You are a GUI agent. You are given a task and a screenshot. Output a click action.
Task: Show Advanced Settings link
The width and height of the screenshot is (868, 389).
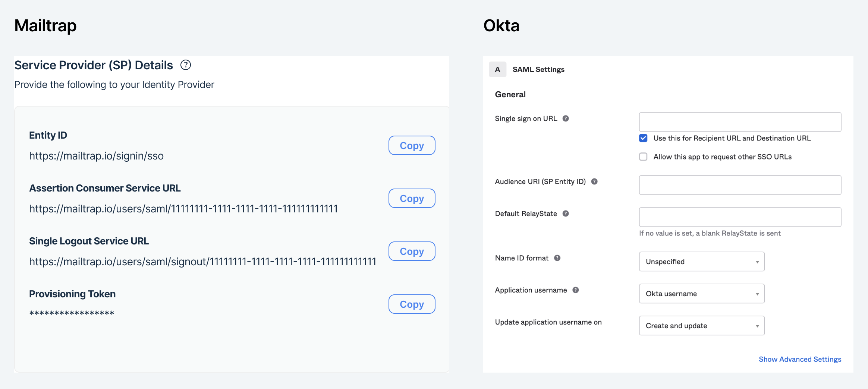click(x=800, y=359)
